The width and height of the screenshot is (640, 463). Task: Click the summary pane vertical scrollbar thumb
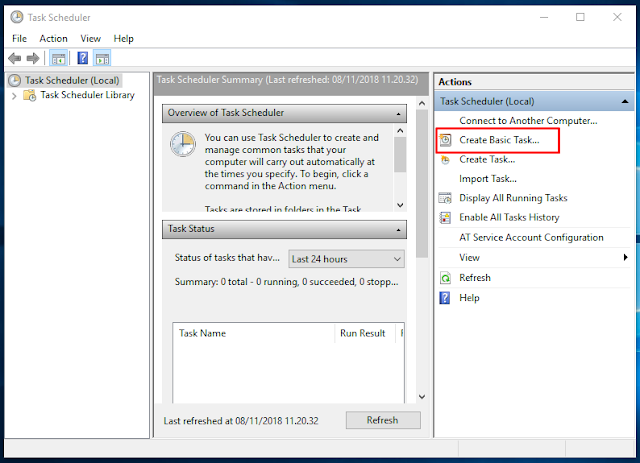(422, 183)
